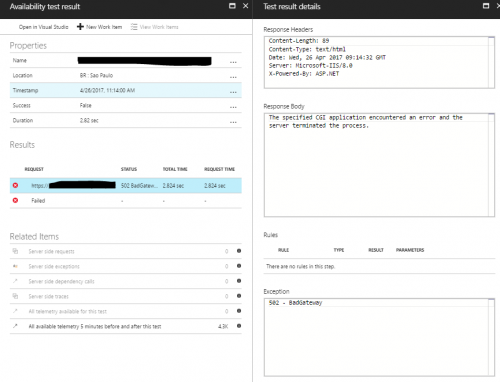Maximize the Test result details blade
The image size is (500, 382).
486,6
